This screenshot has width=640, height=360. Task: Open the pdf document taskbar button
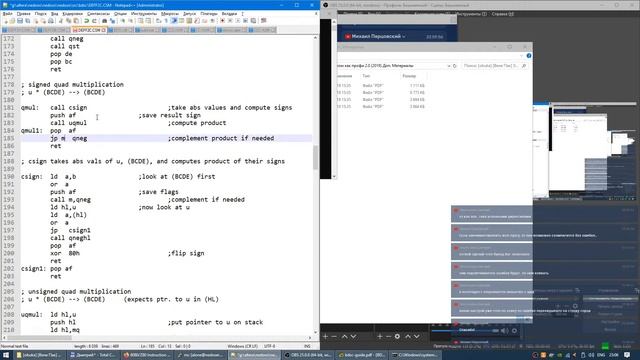(x=362, y=355)
